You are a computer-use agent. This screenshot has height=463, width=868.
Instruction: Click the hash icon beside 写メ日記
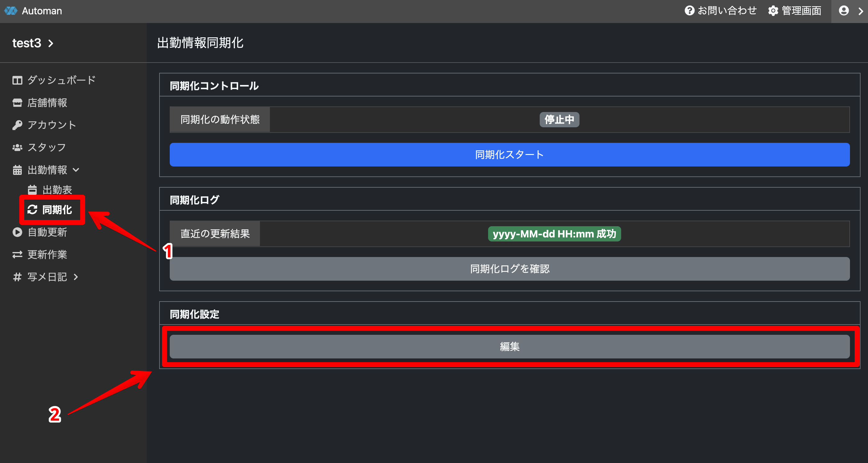[x=17, y=277]
